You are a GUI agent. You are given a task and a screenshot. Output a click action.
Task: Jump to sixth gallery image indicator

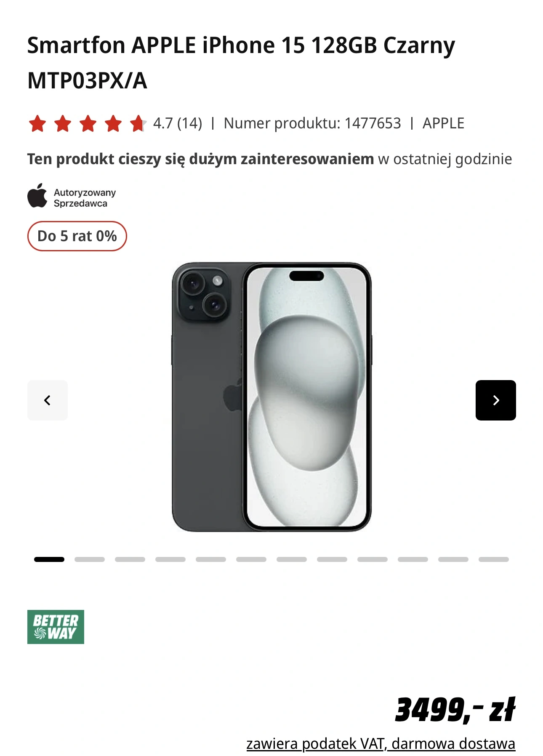tap(251, 559)
